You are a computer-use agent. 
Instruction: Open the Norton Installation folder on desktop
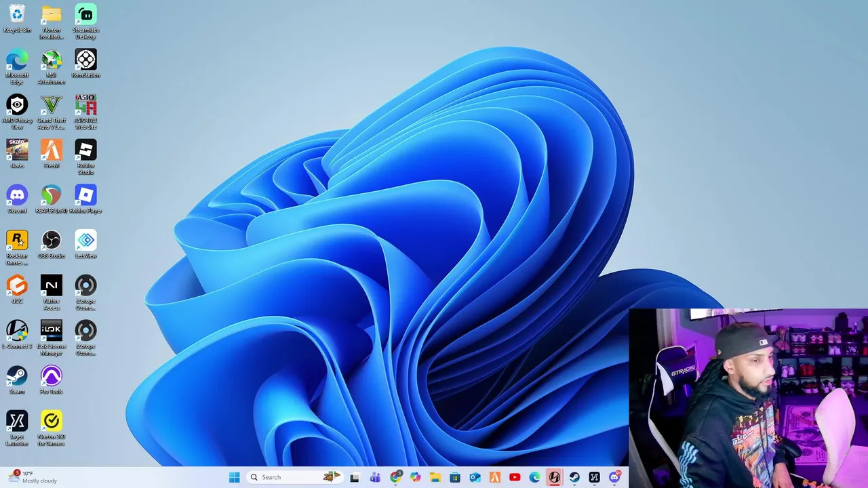[x=52, y=22]
